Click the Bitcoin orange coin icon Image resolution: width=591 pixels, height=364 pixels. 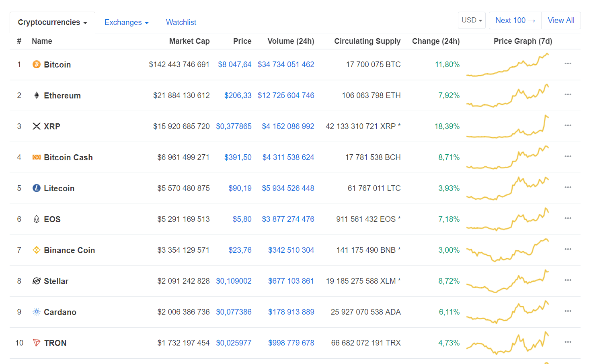(x=36, y=65)
